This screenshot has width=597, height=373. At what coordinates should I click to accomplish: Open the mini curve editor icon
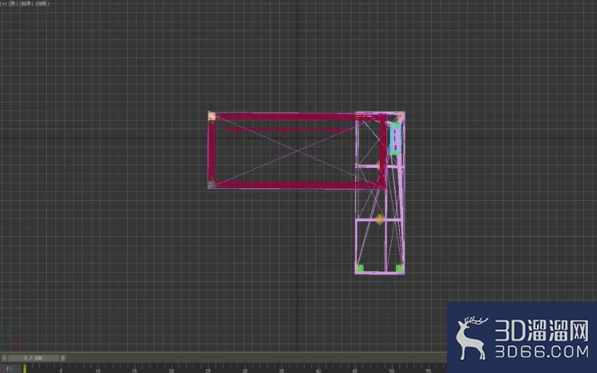10,368
